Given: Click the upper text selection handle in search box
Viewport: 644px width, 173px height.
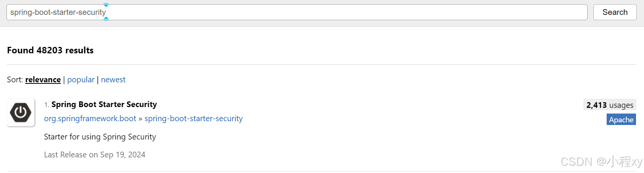Looking at the screenshot, I should 106,5.
